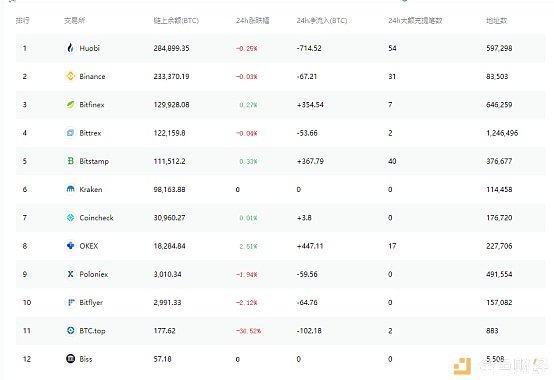Click OKEX large transfer count 17
The height and width of the screenshot is (380, 554).
click(392, 246)
